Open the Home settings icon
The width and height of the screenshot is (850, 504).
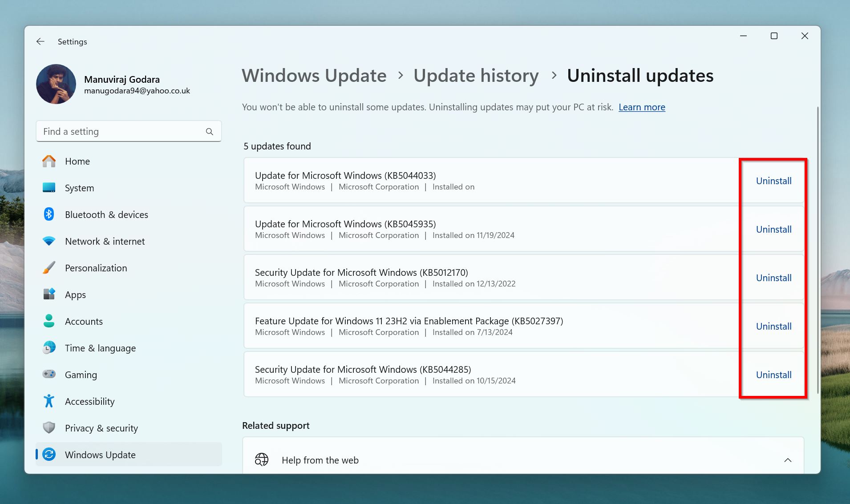coord(49,161)
